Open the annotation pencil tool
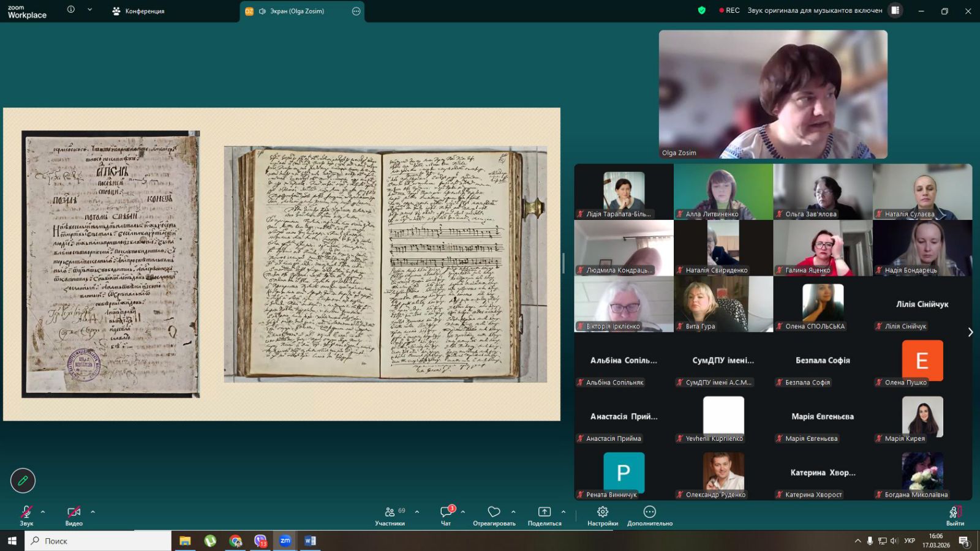Image resolution: width=980 pixels, height=551 pixels. pos(23,481)
